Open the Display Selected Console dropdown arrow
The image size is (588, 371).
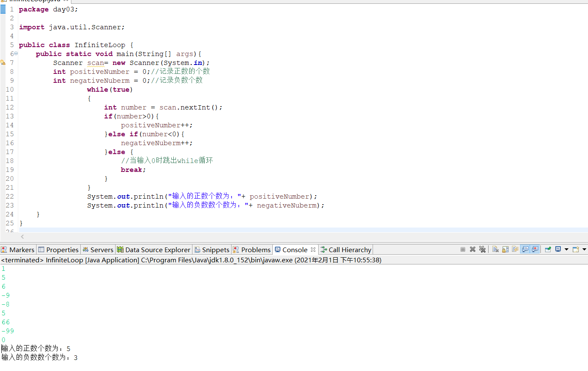pos(566,250)
